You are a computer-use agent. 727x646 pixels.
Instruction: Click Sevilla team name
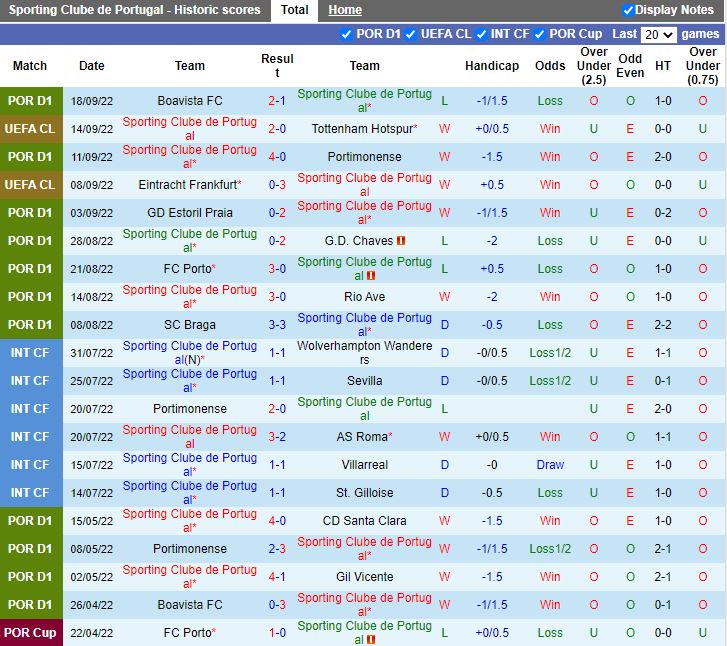tap(364, 381)
